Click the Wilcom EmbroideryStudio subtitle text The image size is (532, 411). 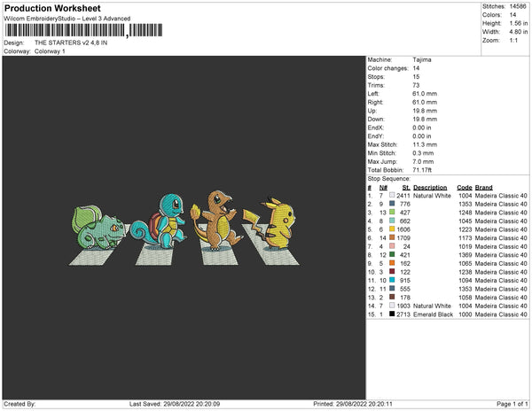(67, 19)
